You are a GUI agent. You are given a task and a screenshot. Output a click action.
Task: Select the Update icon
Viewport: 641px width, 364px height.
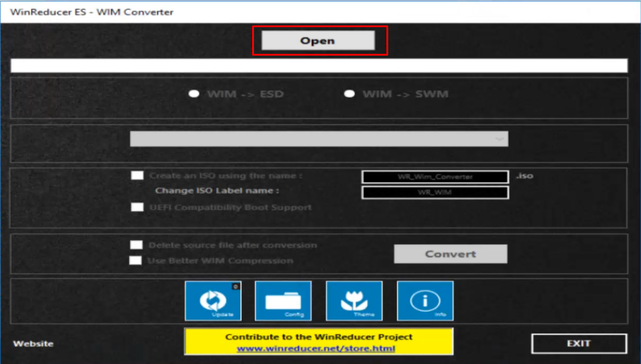click(x=213, y=301)
